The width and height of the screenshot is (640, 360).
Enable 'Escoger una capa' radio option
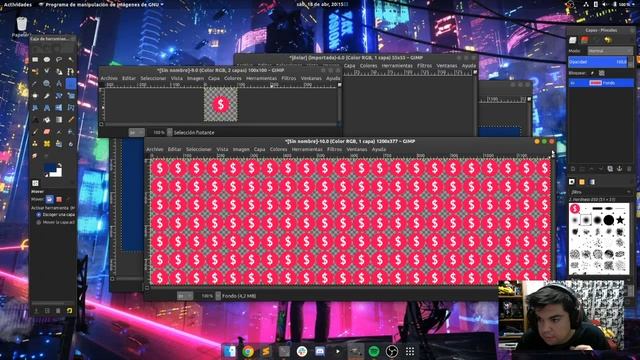(x=39, y=214)
